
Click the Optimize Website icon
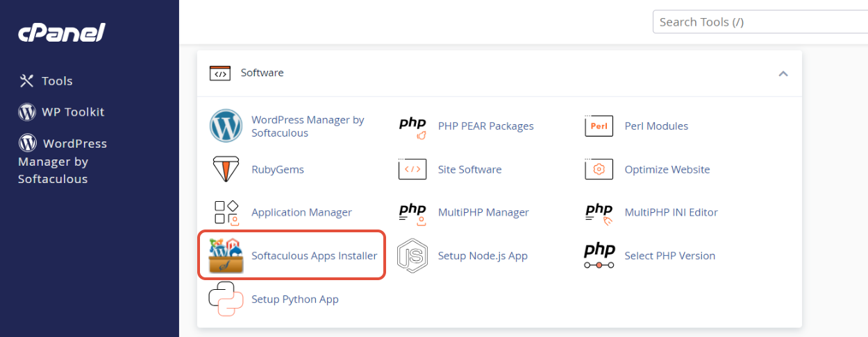click(599, 169)
